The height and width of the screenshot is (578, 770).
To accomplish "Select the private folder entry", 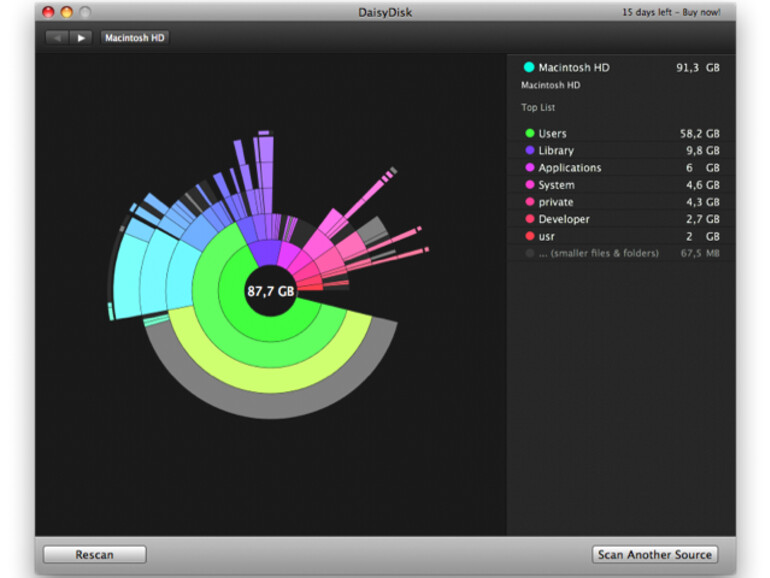I will pyautogui.click(x=555, y=202).
